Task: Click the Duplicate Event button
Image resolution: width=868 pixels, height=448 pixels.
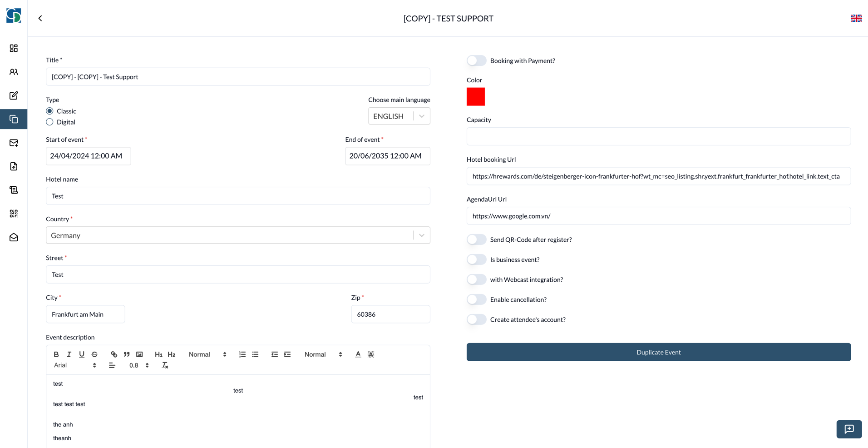Action: pyautogui.click(x=658, y=352)
